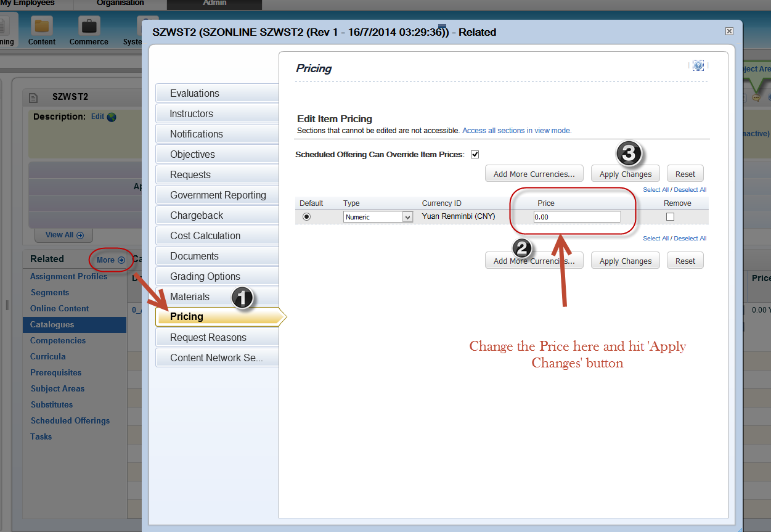Close the Related dialog window
The height and width of the screenshot is (532, 771).
[729, 31]
